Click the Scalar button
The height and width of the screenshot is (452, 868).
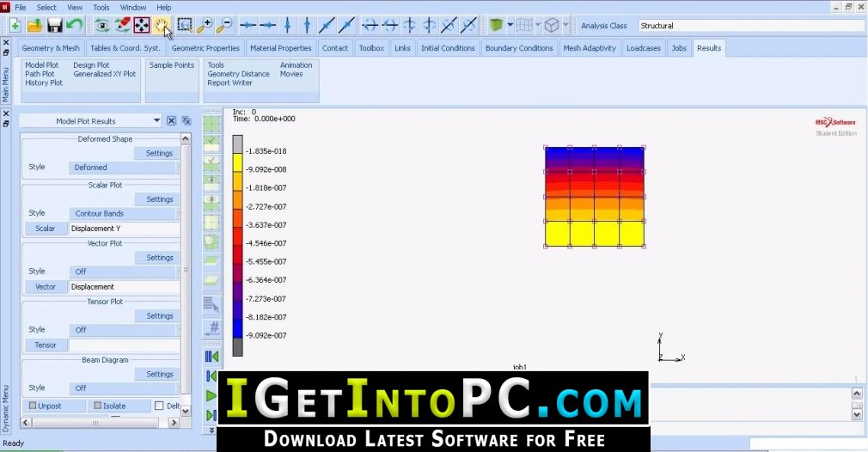point(46,228)
